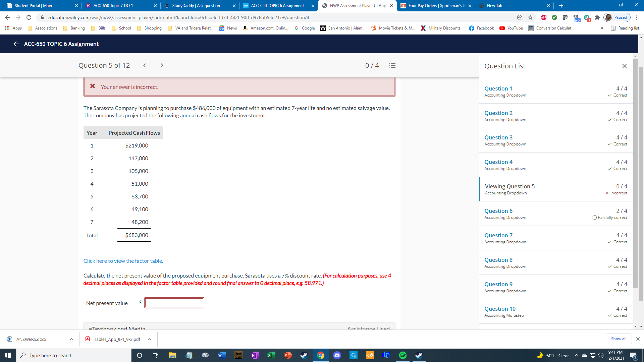Expand the Tables_App PDF download options
This screenshot has height=362, width=644.
[150, 339]
